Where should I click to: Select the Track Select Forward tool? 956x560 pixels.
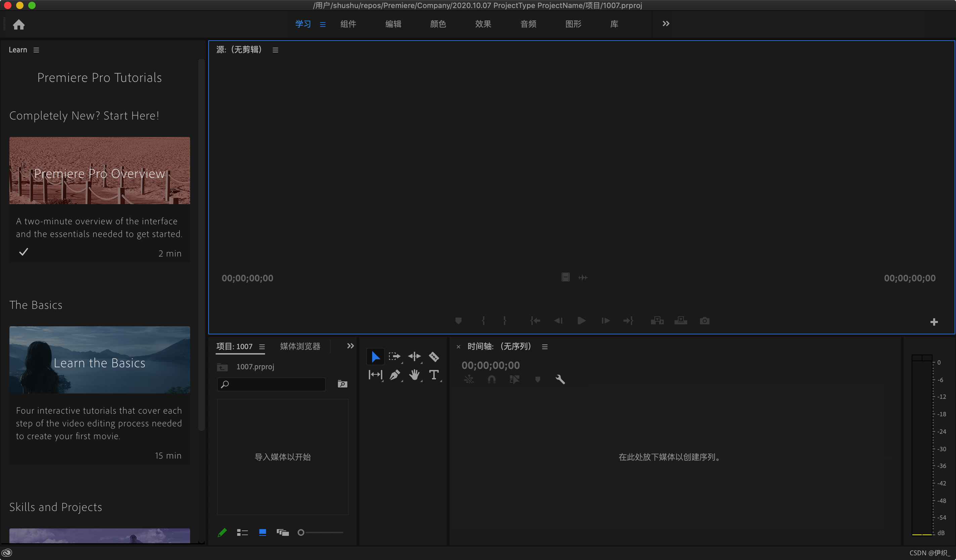[x=395, y=357]
